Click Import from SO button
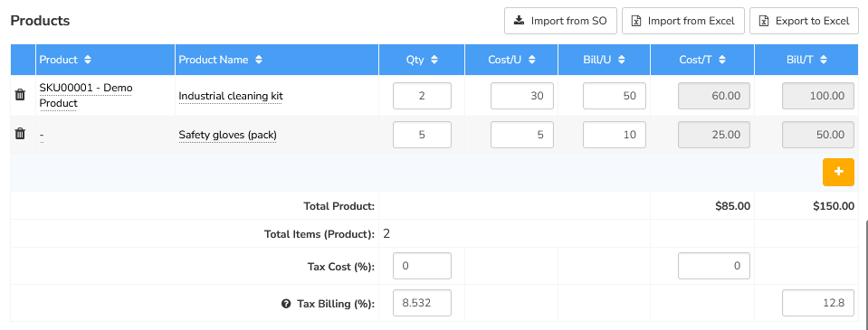This screenshot has width=868, height=330. (x=560, y=21)
